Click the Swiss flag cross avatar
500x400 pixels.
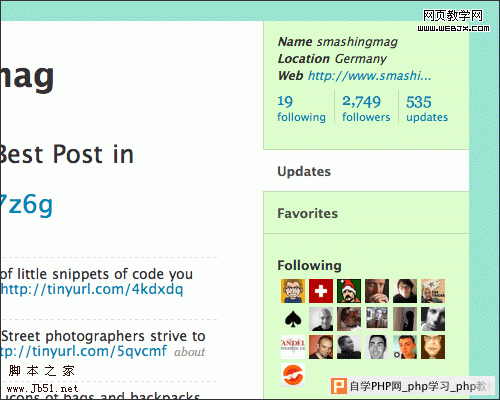(x=321, y=291)
